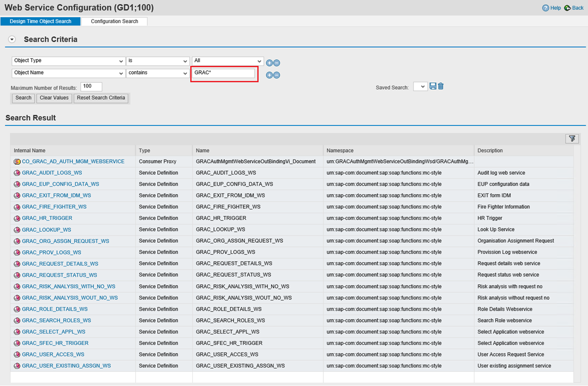
Task: Click the icon beside GRAC_ROLE_DETAILS_WS
Action: 17,309
